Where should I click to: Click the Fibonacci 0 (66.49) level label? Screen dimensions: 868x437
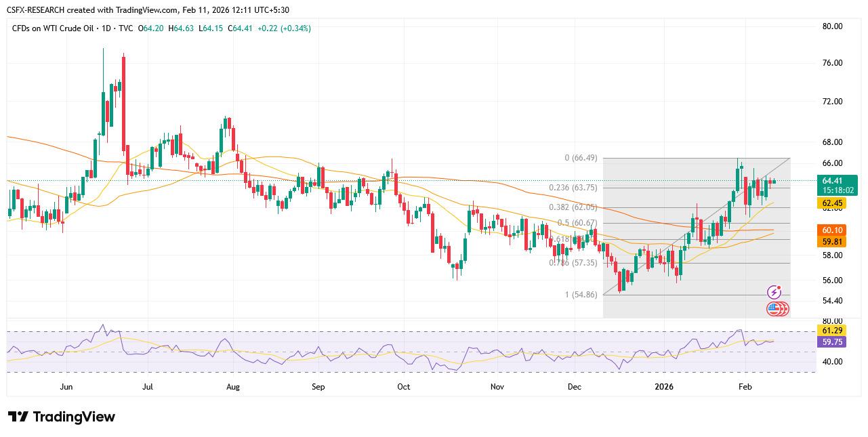click(x=581, y=158)
